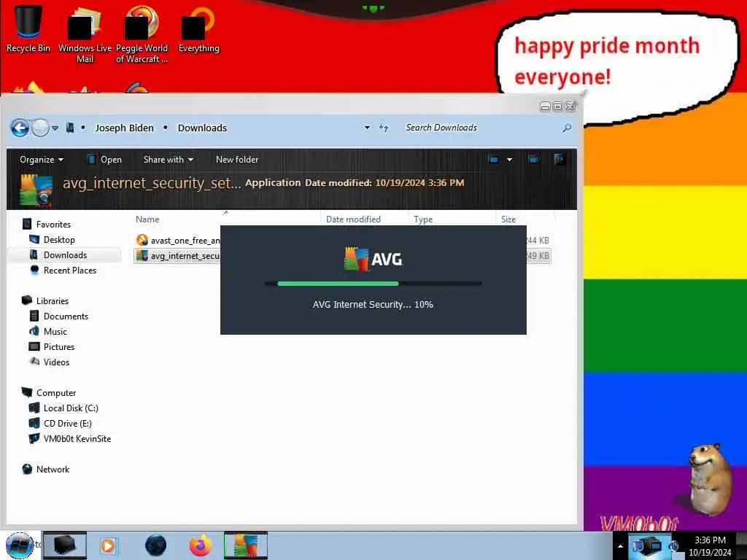Open Windows Media Player from taskbar
This screenshot has width=747, height=560.
point(108,545)
